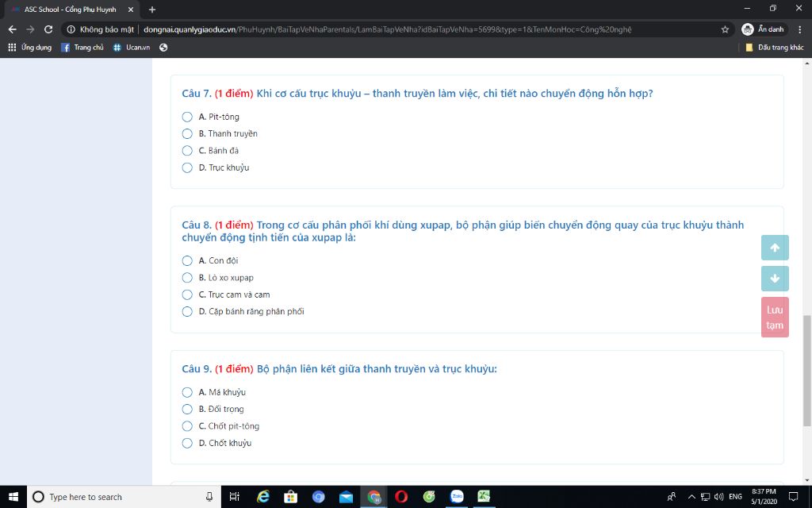Close the ASC School tab
Viewport: 812px width, 508px height.
pos(131,10)
